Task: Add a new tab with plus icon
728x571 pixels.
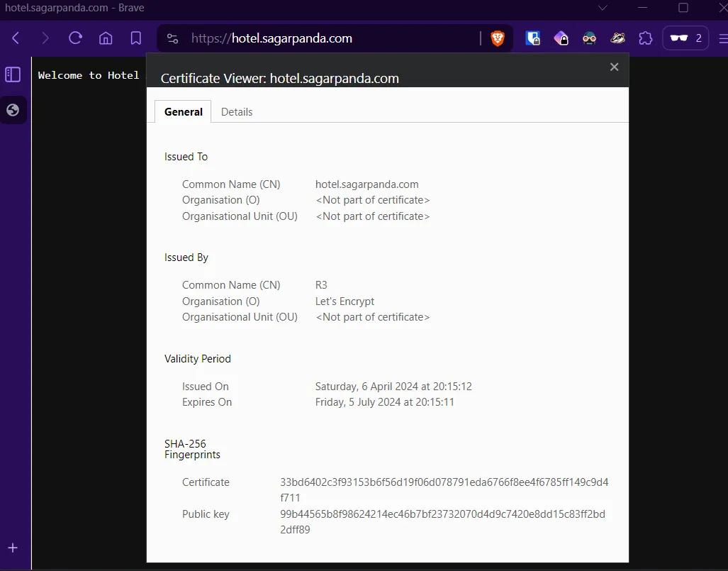Action: click(13, 548)
